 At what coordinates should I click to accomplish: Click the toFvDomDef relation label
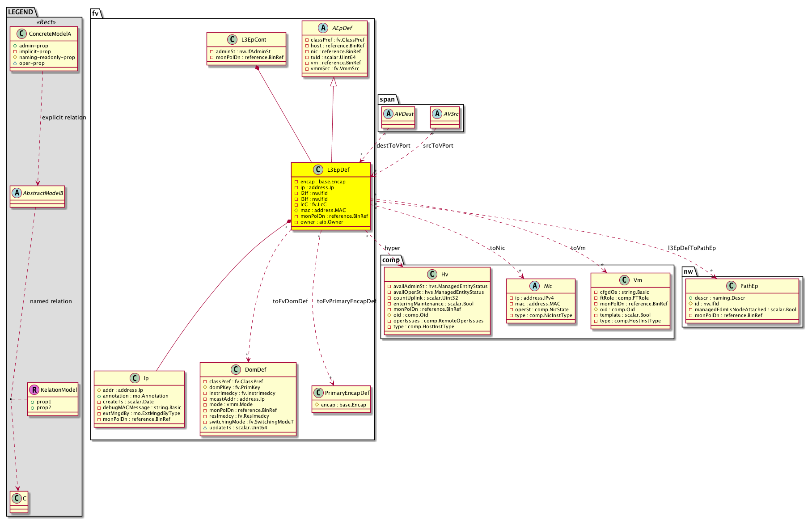[290, 301]
